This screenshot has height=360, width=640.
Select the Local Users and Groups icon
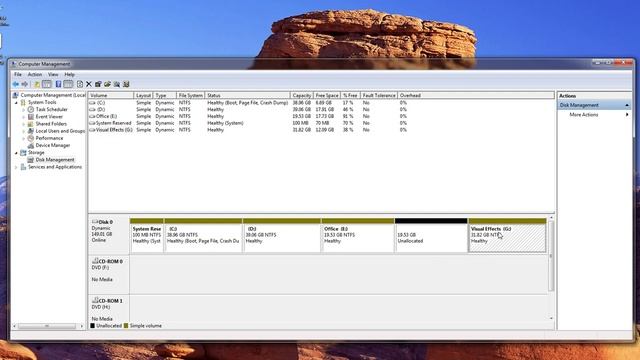(31, 131)
